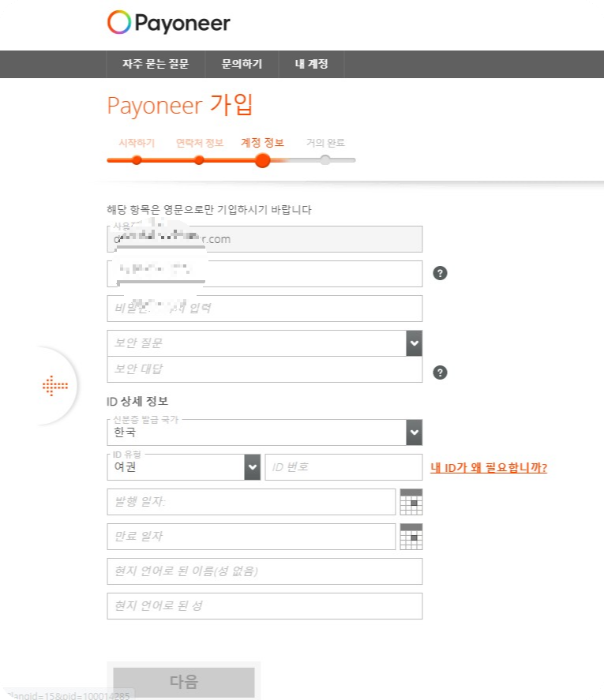Open calendar picker for 만료 일자
The image size is (604, 700).
[411, 537]
